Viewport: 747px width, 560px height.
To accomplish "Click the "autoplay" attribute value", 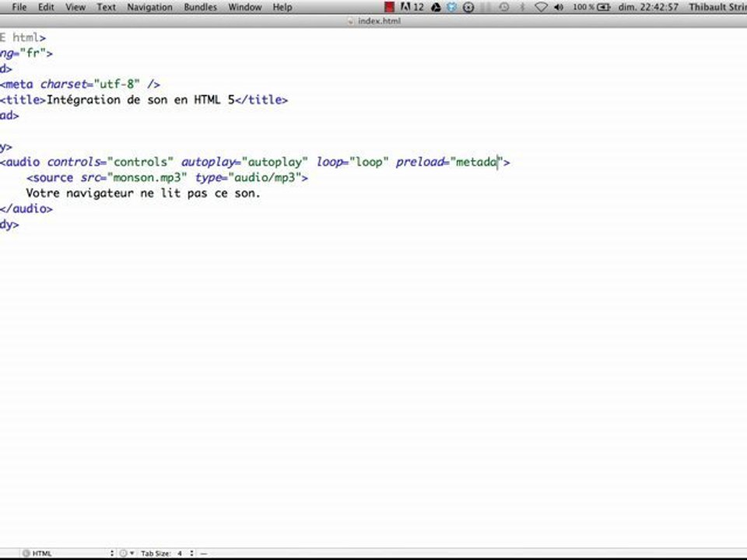I will 275,162.
